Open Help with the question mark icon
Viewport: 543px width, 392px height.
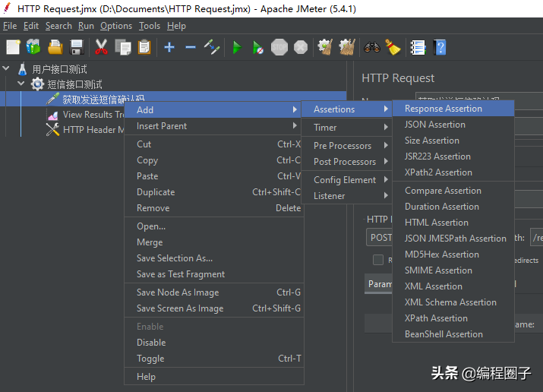[x=440, y=47]
